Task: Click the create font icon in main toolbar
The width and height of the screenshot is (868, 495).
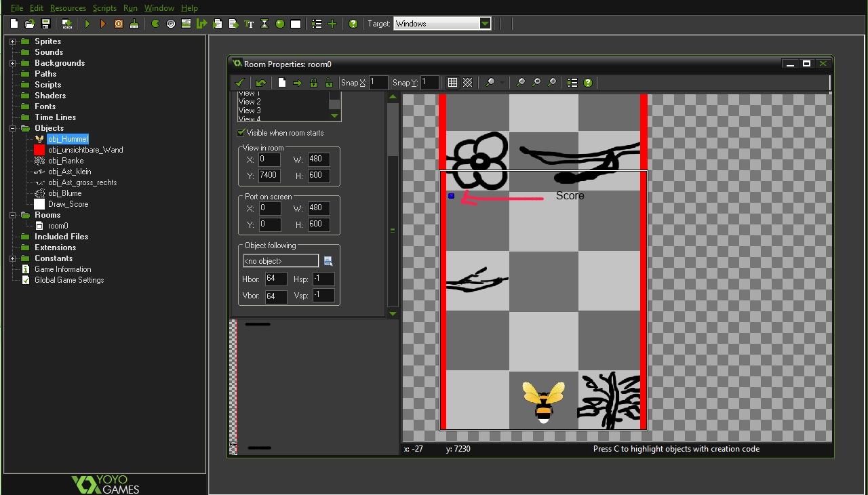Action: (249, 24)
